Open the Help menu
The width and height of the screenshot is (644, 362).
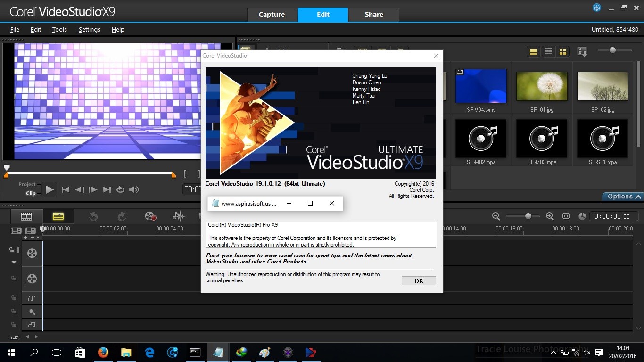click(x=118, y=29)
